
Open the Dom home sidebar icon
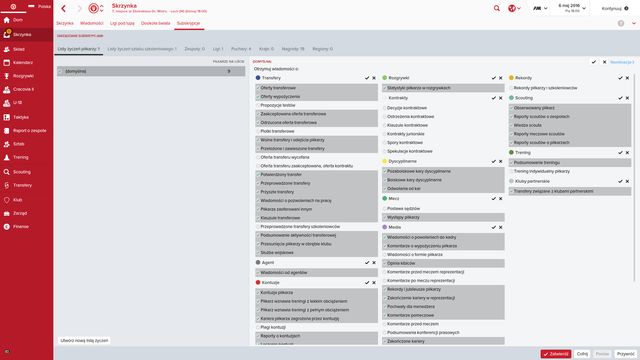7,20
